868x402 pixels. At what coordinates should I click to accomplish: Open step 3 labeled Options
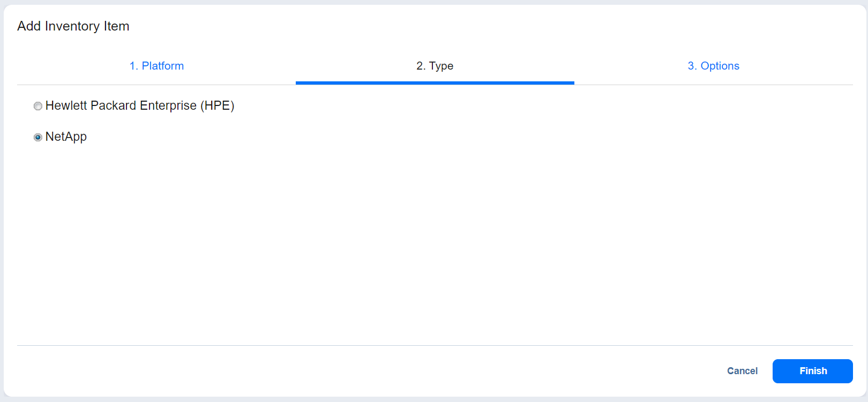pos(713,66)
